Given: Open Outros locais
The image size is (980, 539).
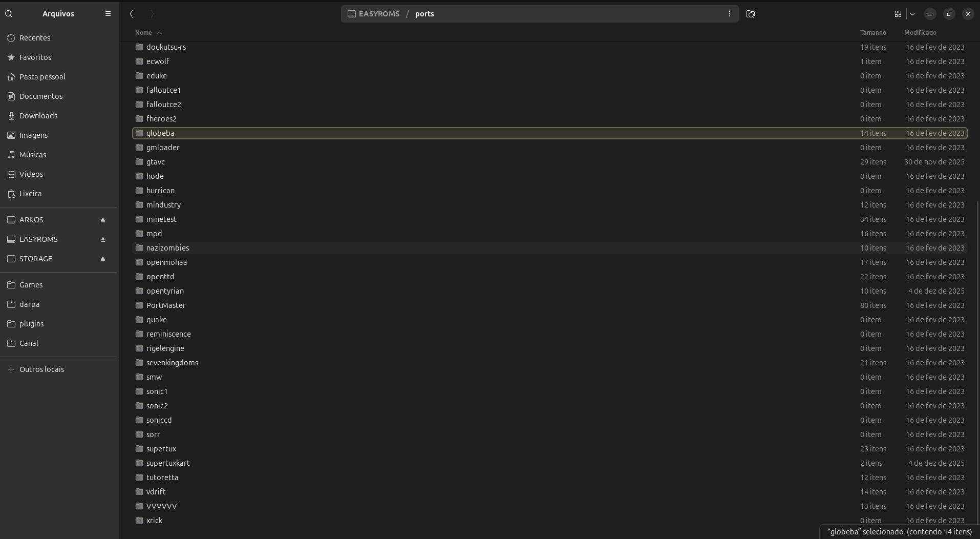Looking at the screenshot, I should point(41,369).
